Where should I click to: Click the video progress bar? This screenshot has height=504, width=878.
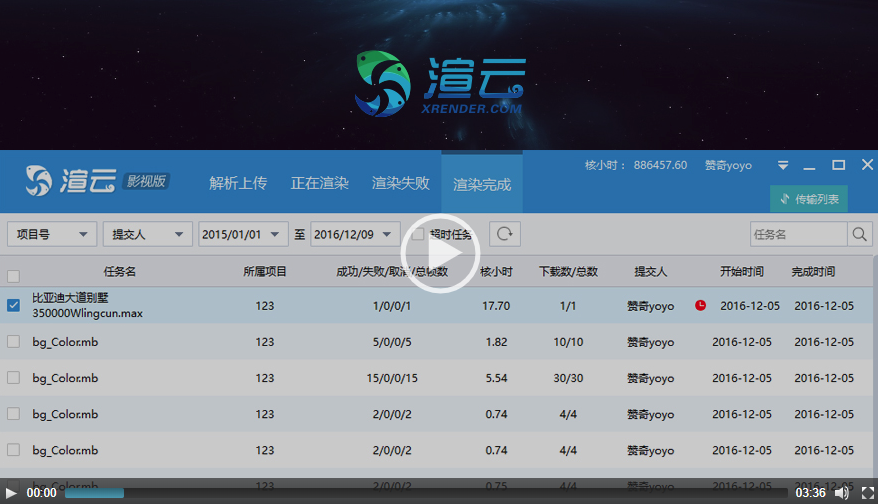[x=426, y=493]
